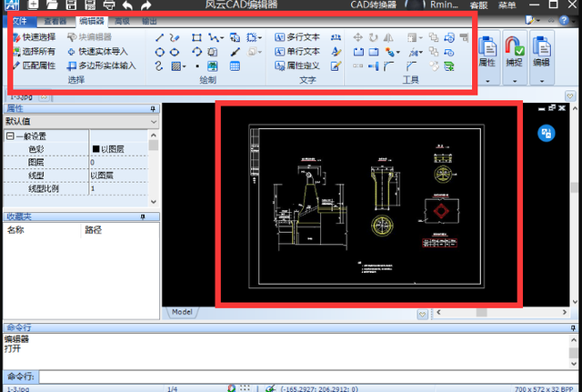Pin the 收藏夹 favorites panel
Screen dimensions: 582x392
pyautogui.click(x=143, y=217)
